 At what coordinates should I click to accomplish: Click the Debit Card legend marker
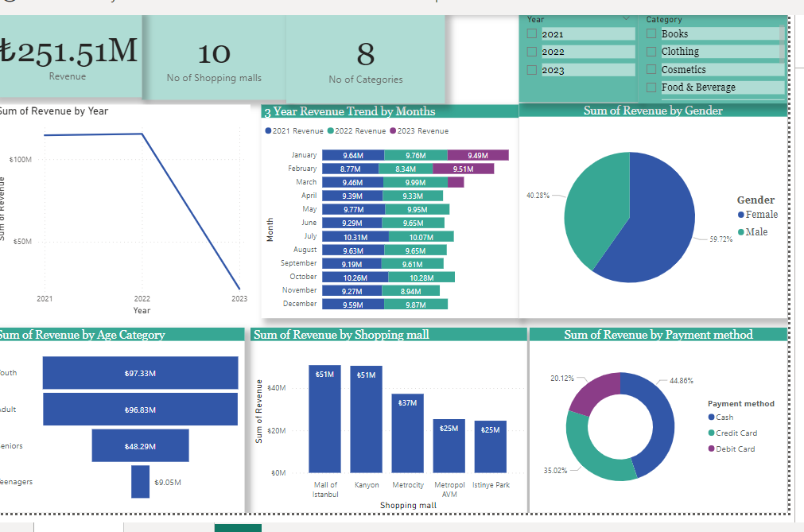711,449
